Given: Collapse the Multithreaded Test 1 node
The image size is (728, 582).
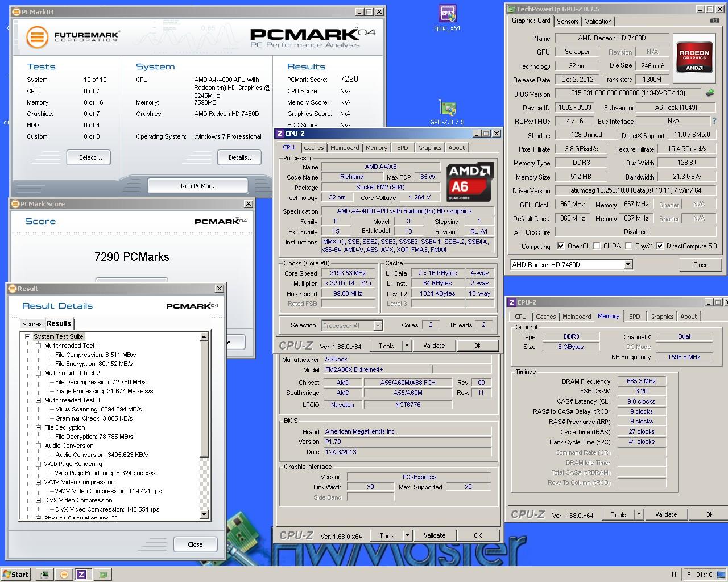Looking at the screenshot, I should pyautogui.click(x=39, y=346).
